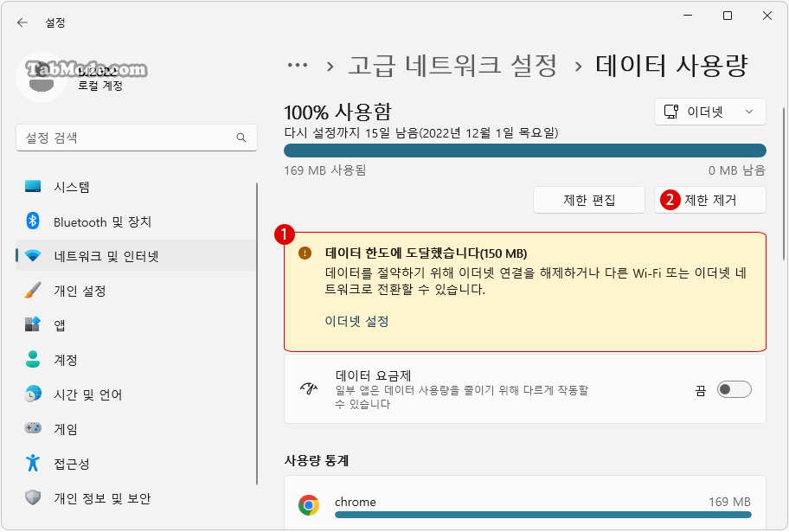Viewport: 789px width, 532px height.
Task: Click the 제한 편집 button
Action: coord(589,199)
